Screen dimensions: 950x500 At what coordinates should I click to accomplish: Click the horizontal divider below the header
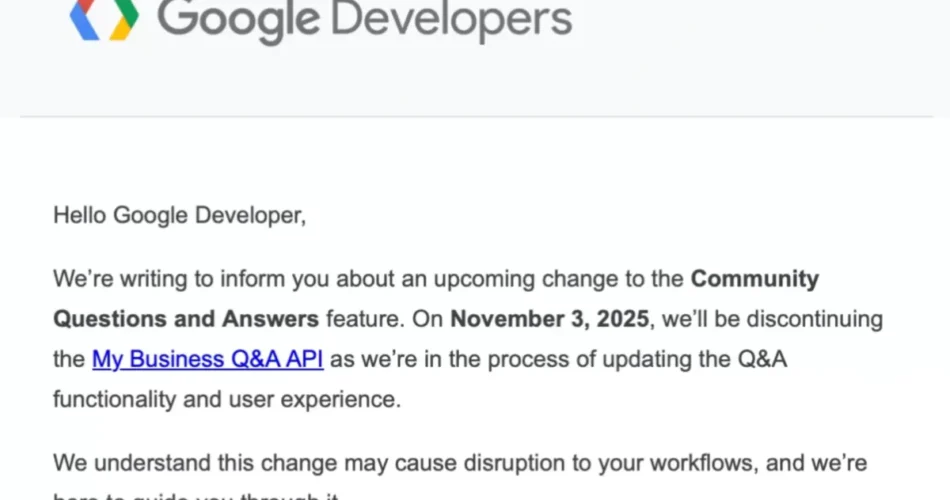[476, 116]
